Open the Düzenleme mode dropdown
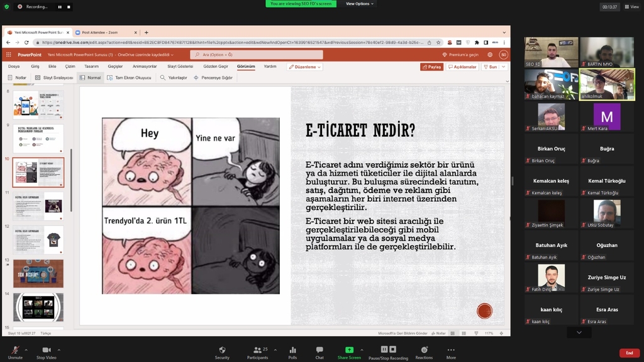The width and height of the screenshot is (644, 362). click(x=305, y=67)
